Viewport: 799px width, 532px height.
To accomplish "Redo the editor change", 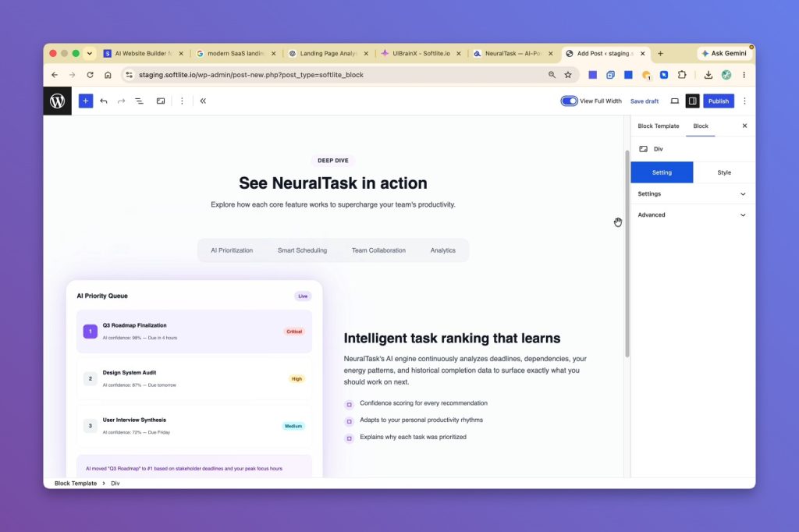I will point(121,101).
